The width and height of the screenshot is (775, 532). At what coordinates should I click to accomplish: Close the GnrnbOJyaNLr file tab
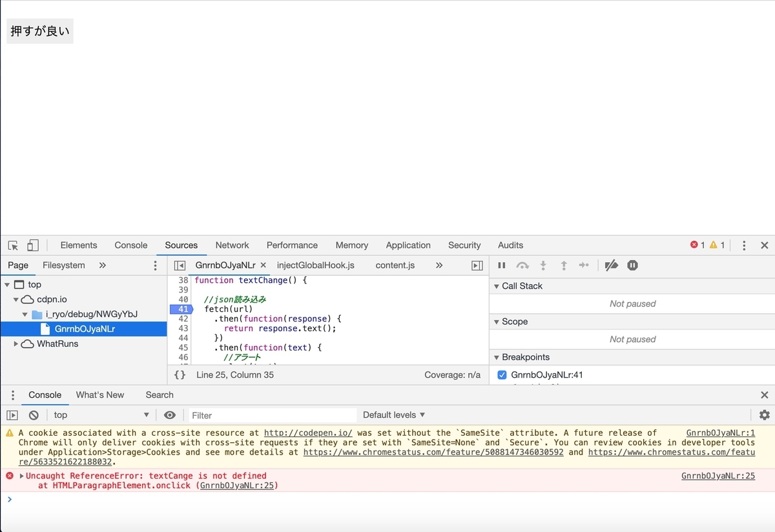click(x=263, y=265)
